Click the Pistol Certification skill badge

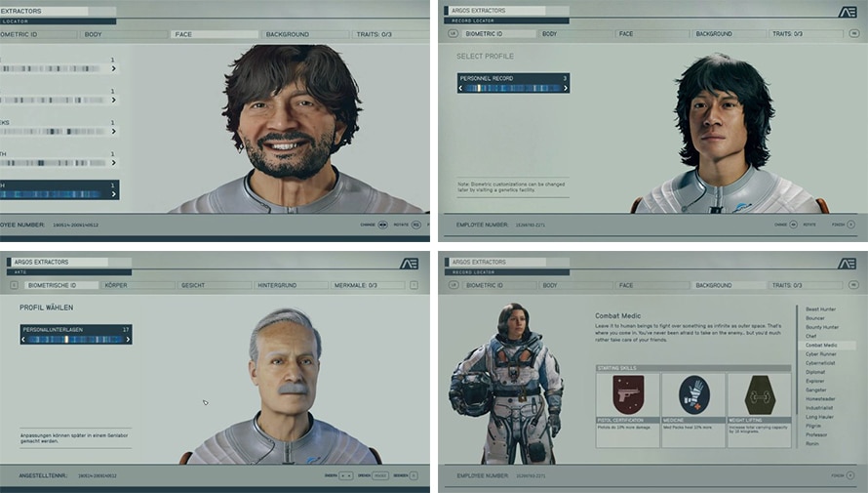click(x=628, y=395)
